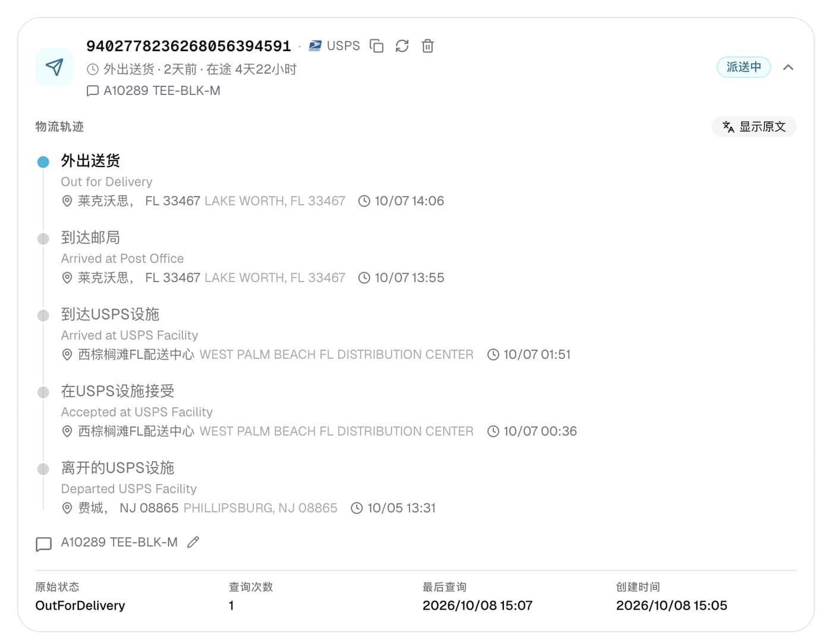Copy the tracking number
832x644 pixels.
(377, 46)
